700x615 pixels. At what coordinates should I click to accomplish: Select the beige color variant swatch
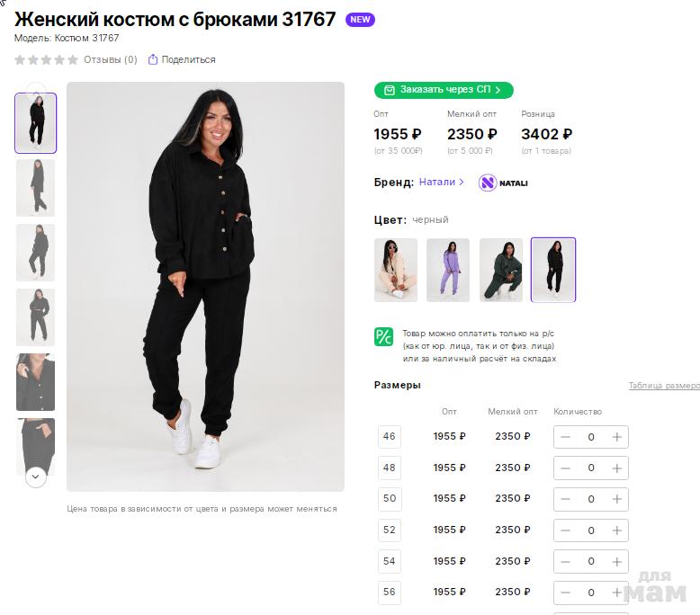click(396, 270)
